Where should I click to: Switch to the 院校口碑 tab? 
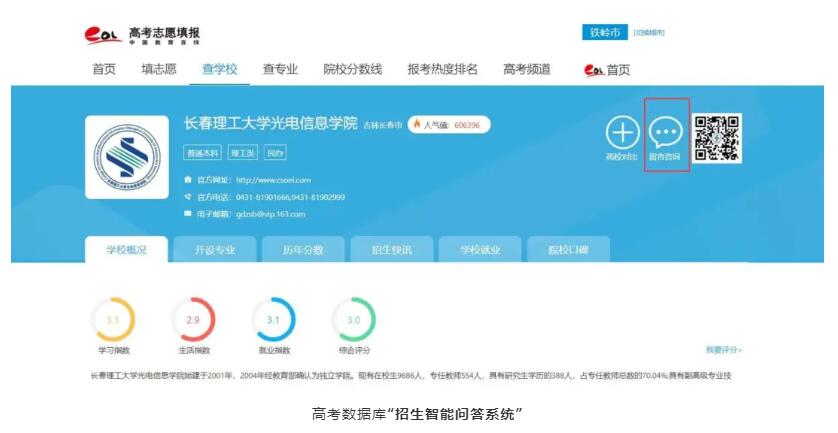click(x=568, y=250)
